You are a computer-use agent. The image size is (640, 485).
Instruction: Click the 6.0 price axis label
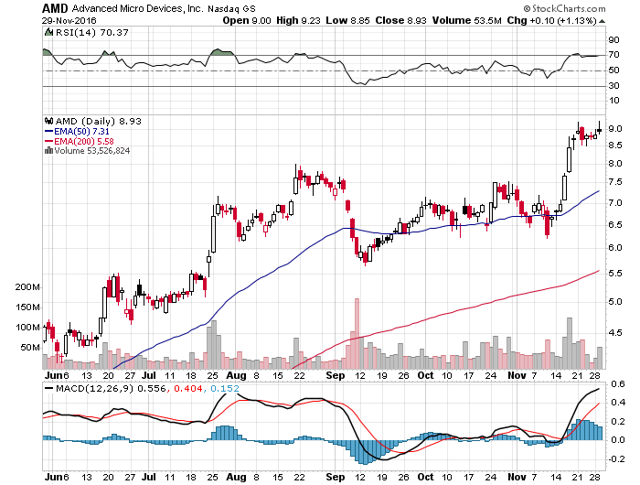pyautogui.click(x=615, y=248)
